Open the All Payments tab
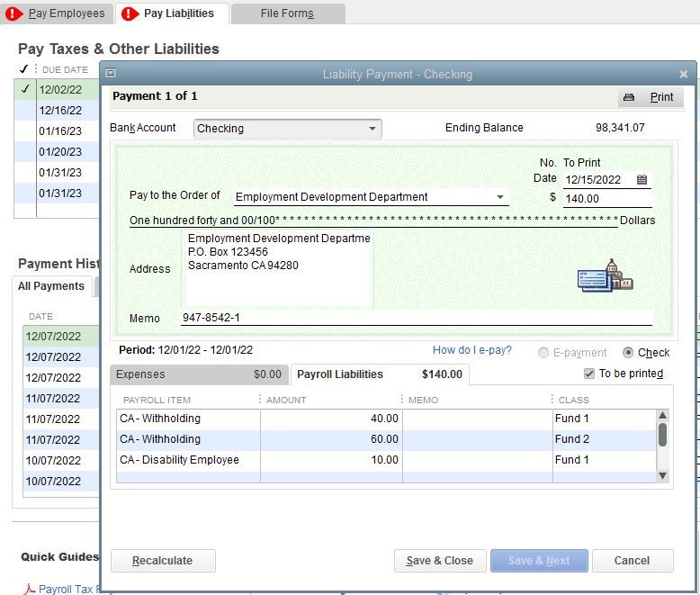Viewport: 700px width, 595px height. coord(51,286)
